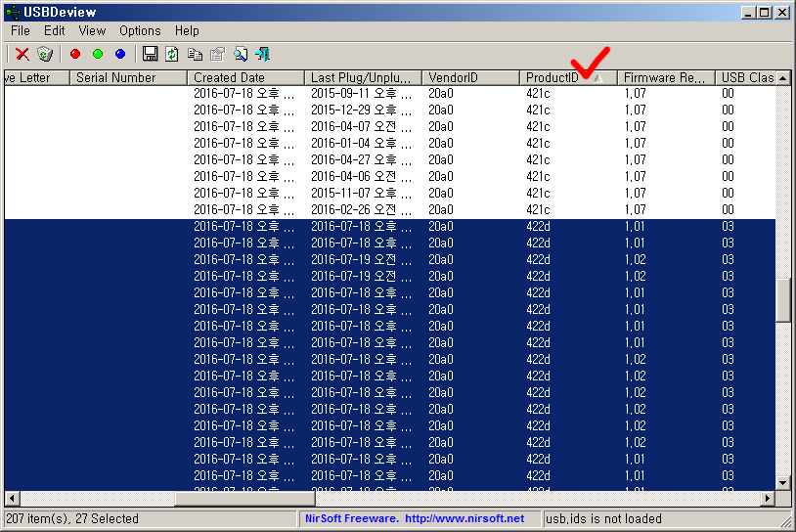Click the vertical scrollbar down arrow
This screenshot has height=532, width=796.
782,482
